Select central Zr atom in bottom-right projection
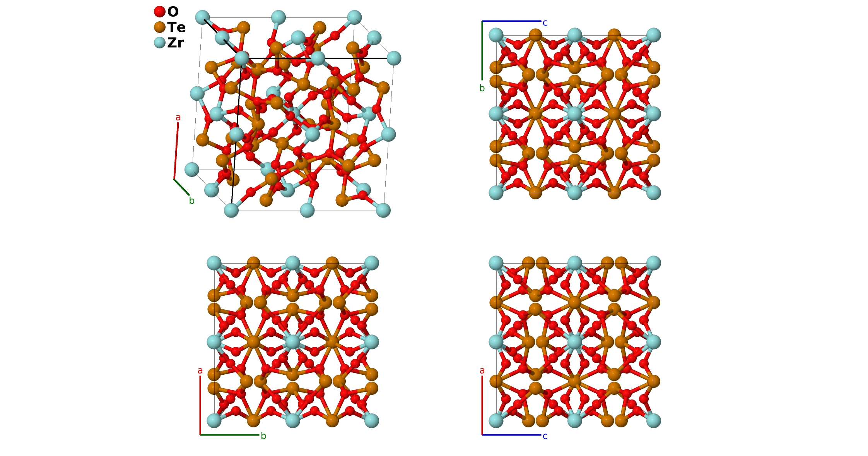This screenshot has height=456, width=868. (575, 342)
